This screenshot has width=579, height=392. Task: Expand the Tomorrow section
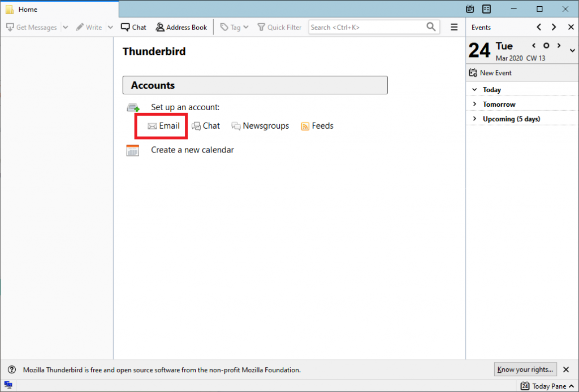[x=474, y=104]
